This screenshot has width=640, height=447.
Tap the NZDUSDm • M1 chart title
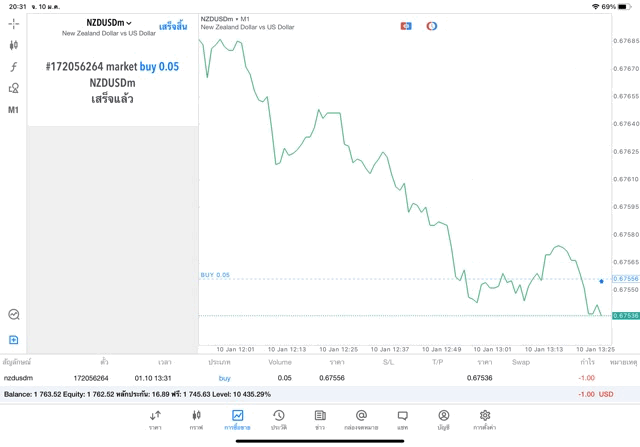(x=225, y=19)
